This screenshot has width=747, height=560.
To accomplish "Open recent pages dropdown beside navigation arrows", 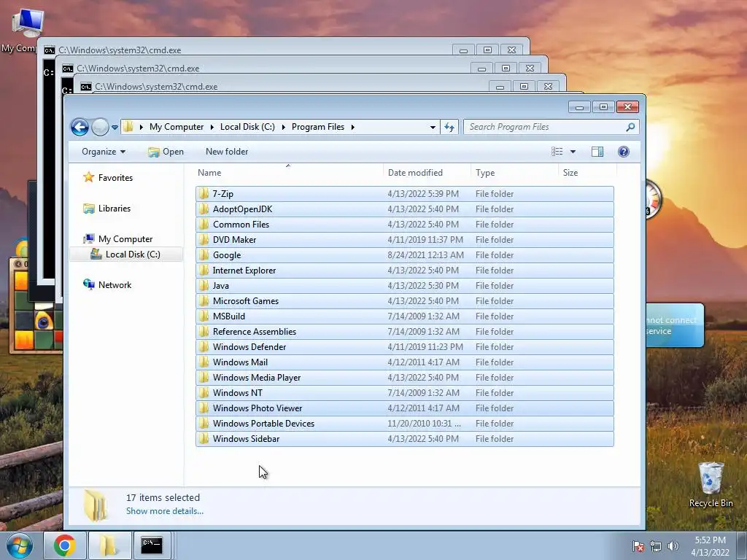I will click(x=115, y=127).
